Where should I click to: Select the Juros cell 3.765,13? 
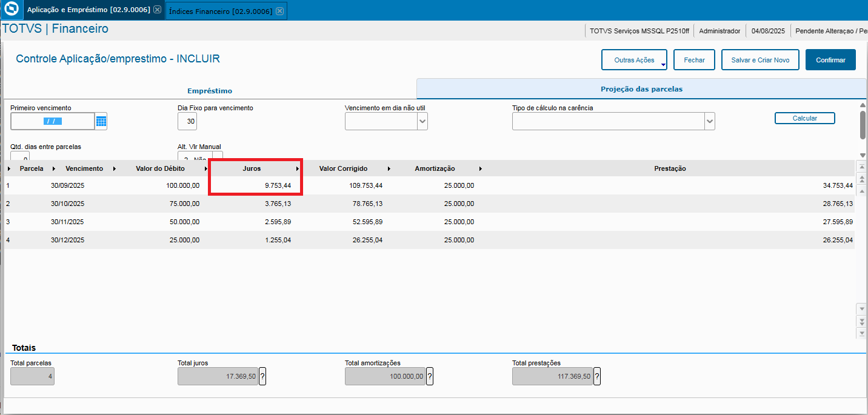click(x=278, y=204)
